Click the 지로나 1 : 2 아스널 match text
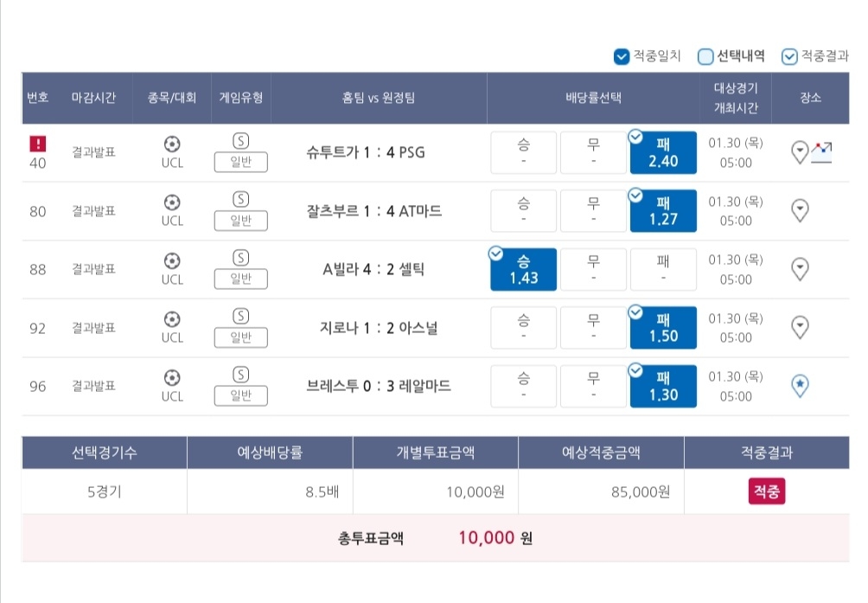The image size is (868, 603). click(x=379, y=328)
